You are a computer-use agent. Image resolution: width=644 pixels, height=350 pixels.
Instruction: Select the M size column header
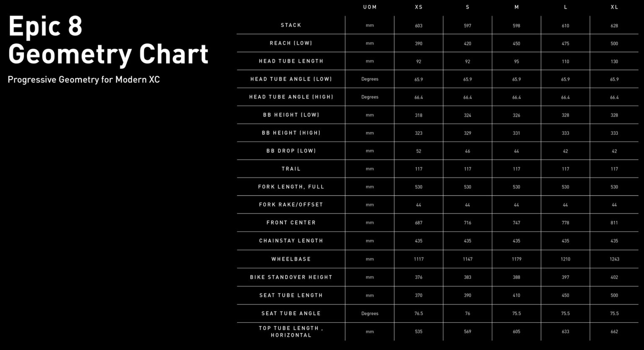coord(517,7)
